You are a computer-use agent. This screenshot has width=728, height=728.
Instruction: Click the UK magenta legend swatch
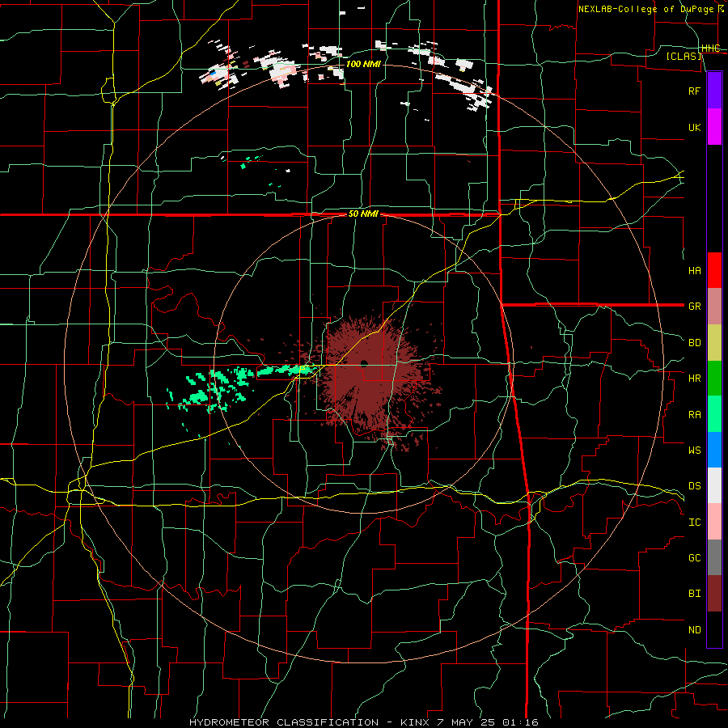coord(714,127)
